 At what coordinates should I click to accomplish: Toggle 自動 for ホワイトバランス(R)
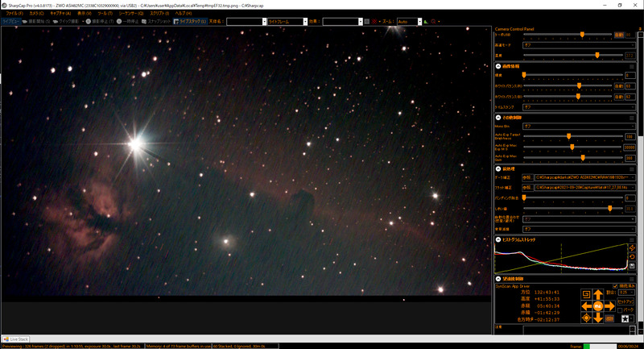point(618,86)
